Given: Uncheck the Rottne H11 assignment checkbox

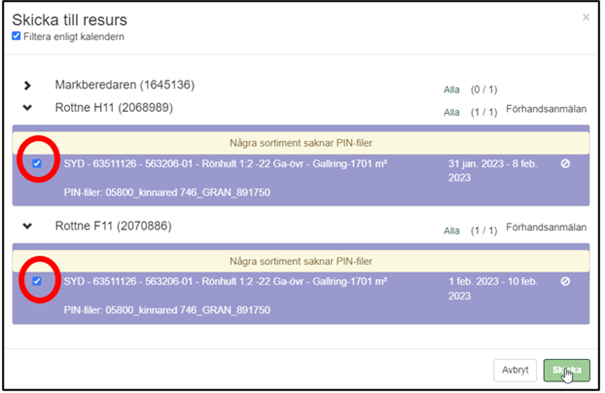Looking at the screenshot, I should [x=37, y=164].
